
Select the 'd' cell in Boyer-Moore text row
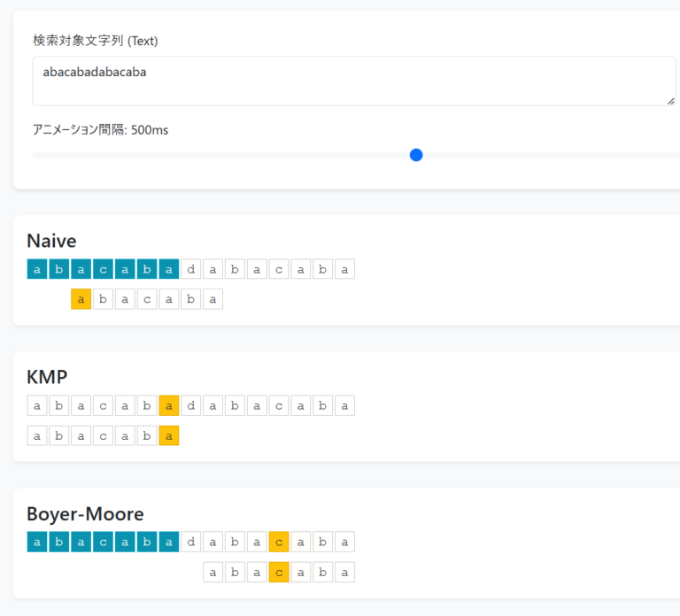point(191,542)
